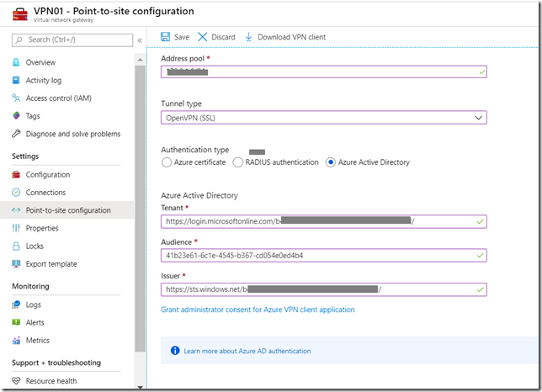This screenshot has width=542, height=392.
Task: Click the blue info icon in the banner
Action: pos(175,351)
